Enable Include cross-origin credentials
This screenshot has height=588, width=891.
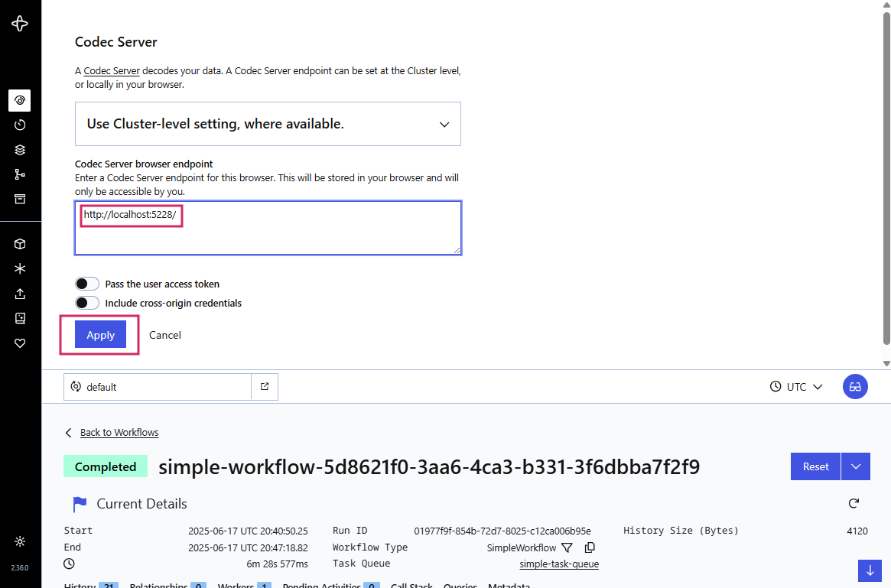(87, 302)
